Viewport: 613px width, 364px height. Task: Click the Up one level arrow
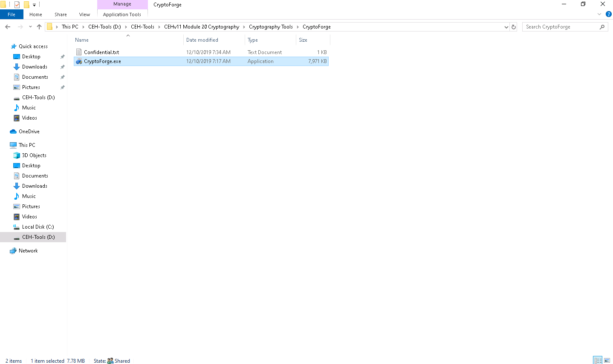(39, 27)
